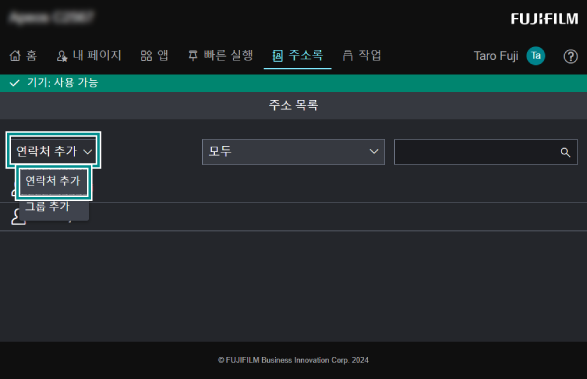Click the FUJIFILM logo
The image size is (587, 379).
pos(545,19)
